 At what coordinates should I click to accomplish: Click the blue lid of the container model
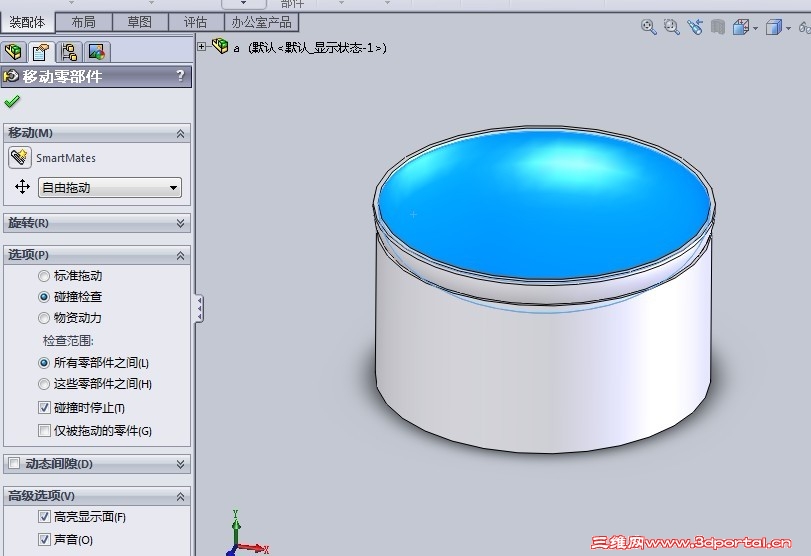coord(543,203)
